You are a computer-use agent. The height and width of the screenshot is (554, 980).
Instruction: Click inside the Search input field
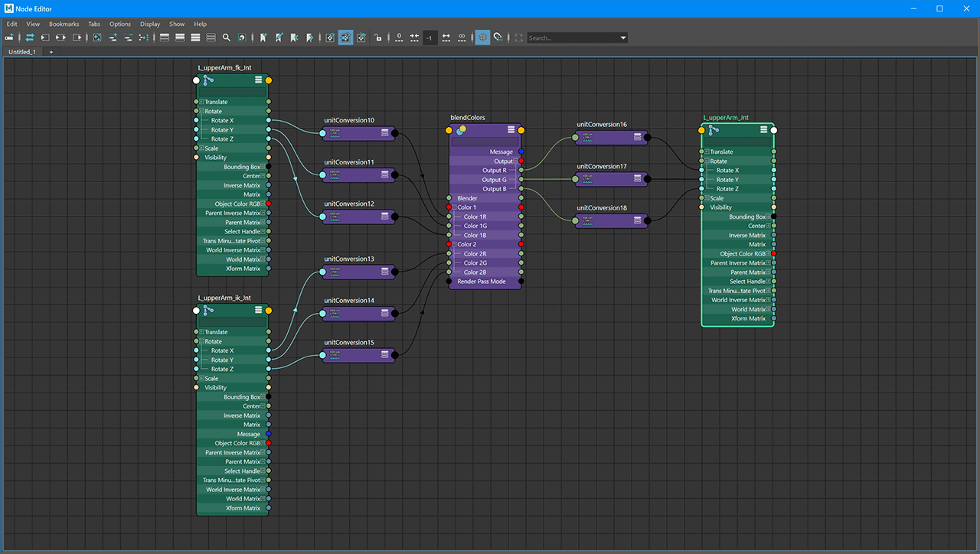click(x=572, y=37)
